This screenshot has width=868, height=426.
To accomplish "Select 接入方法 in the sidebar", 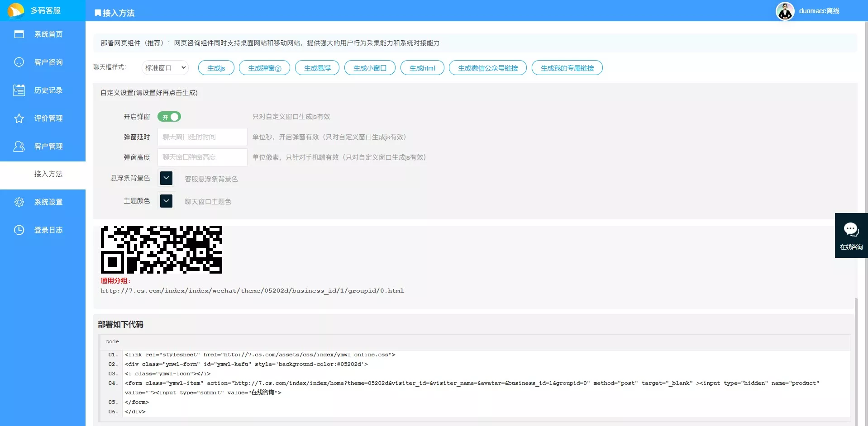I will (x=48, y=174).
